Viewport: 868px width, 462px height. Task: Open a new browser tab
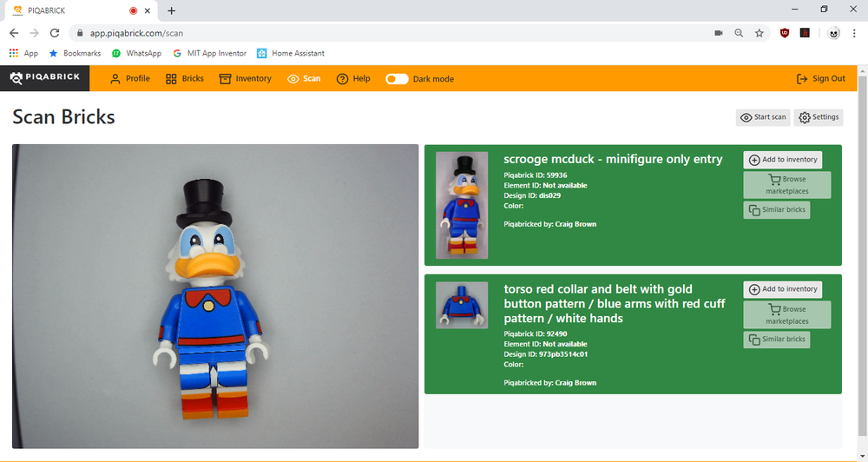[x=172, y=10]
